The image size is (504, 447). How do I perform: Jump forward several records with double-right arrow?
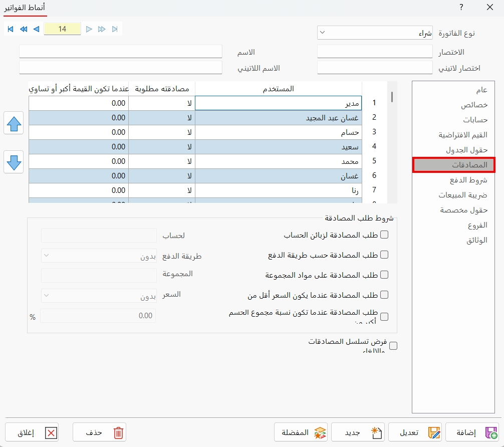102,29
